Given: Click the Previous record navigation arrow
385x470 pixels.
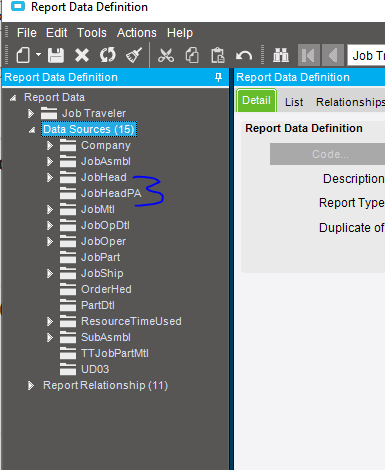Looking at the screenshot, I should pos(333,55).
